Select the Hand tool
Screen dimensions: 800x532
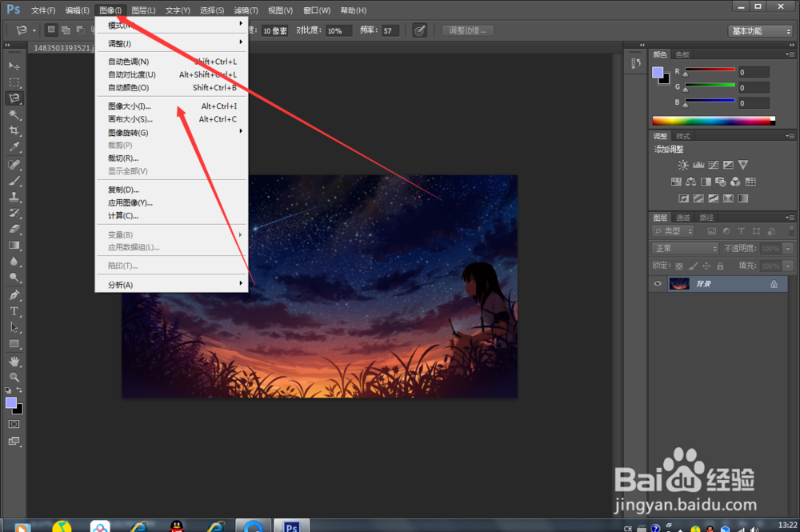click(14, 361)
